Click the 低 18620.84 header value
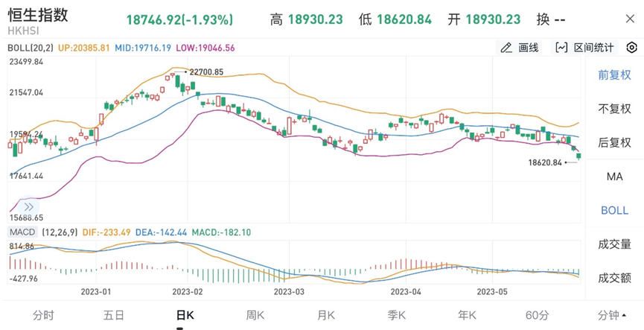This screenshot has height=330, width=644. [395, 19]
